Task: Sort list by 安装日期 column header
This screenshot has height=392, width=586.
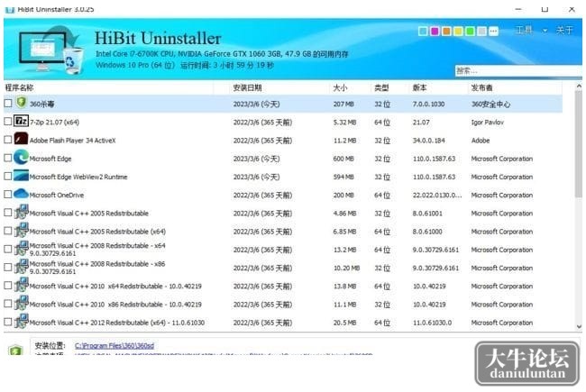Action: click(247, 87)
